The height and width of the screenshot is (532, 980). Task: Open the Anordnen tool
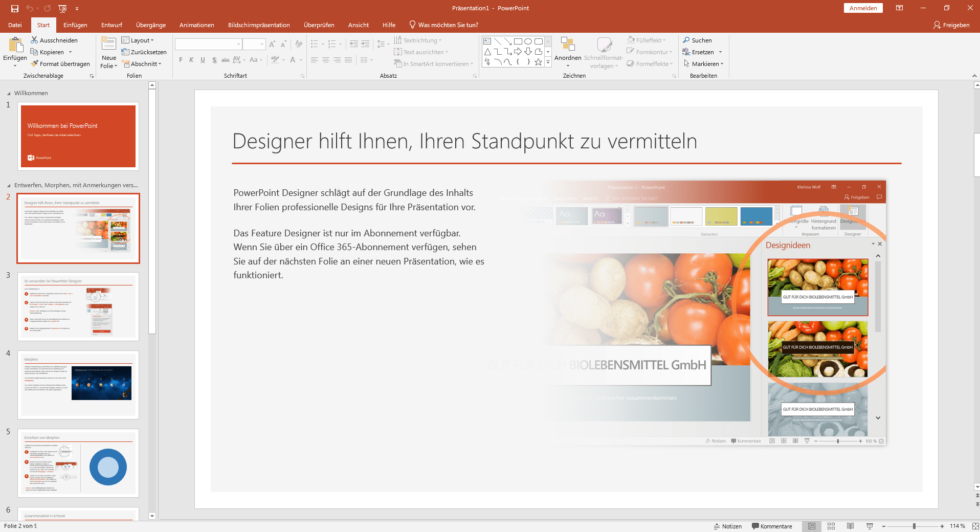(568, 51)
